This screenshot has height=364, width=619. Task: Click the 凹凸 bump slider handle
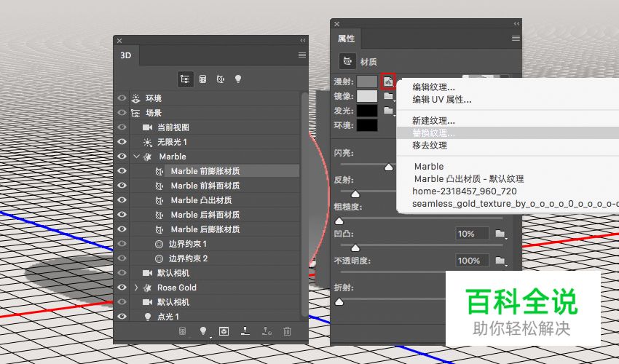pyautogui.click(x=355, y=248)
